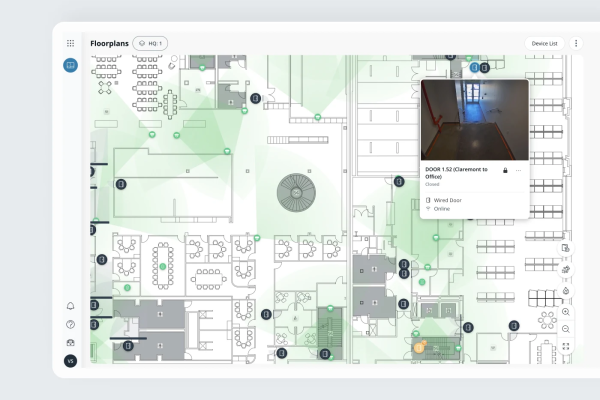The image size is (600, 400).
Task: Zoom out on the floorplan
Action: [566, 328]
